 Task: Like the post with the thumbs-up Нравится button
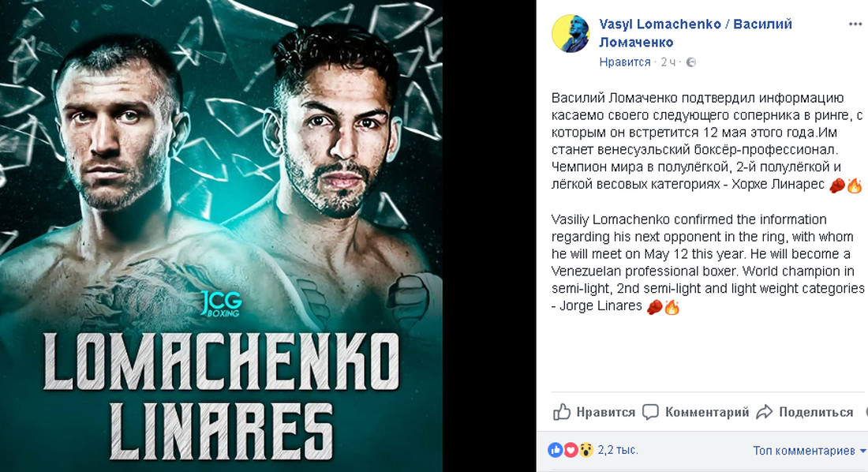[595, 412]
